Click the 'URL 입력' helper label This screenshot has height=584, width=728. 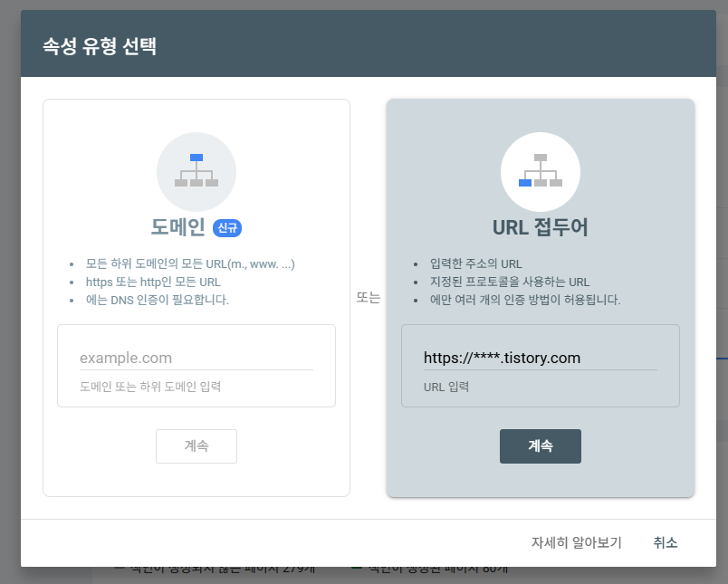446,387
